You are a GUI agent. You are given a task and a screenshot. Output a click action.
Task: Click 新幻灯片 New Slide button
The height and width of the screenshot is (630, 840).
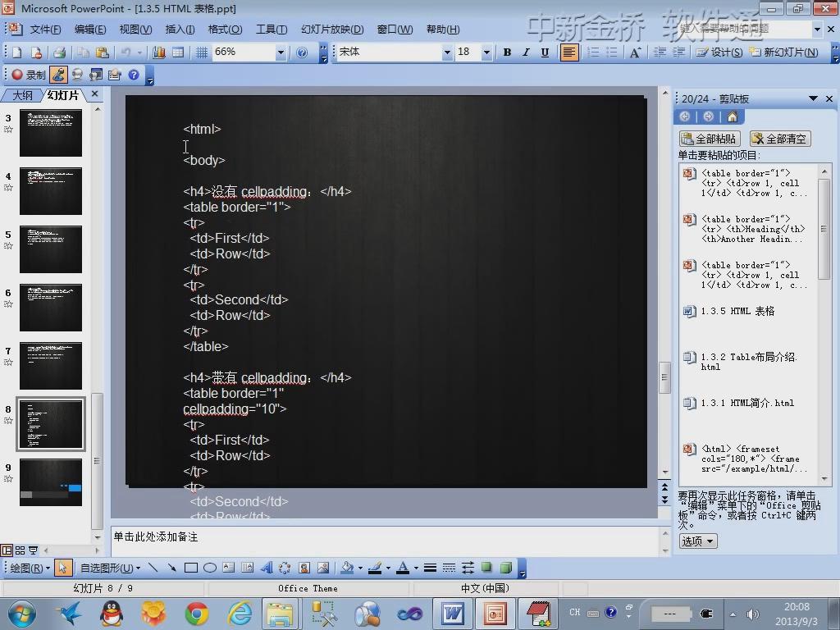coord(784,52)
